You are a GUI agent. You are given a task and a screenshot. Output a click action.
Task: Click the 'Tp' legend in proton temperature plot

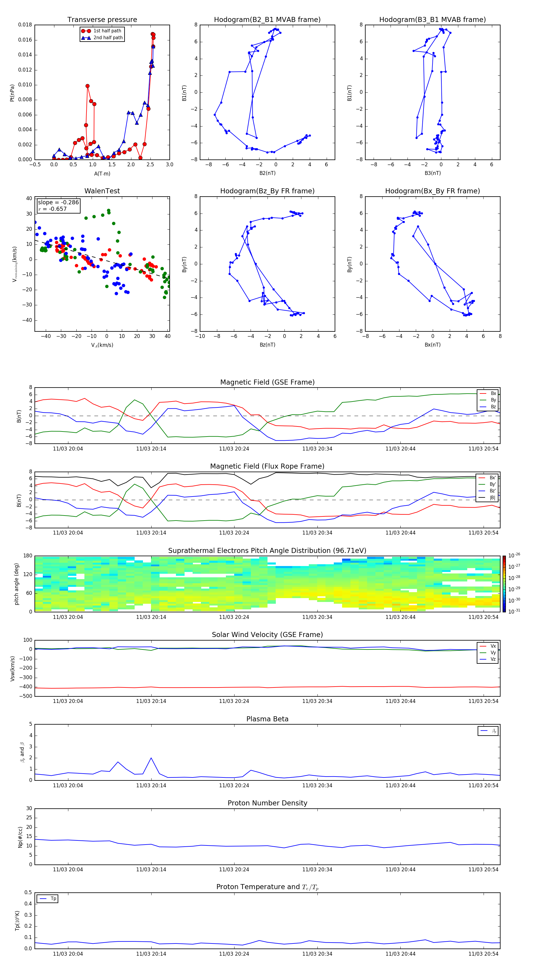[x=48, y=899]
